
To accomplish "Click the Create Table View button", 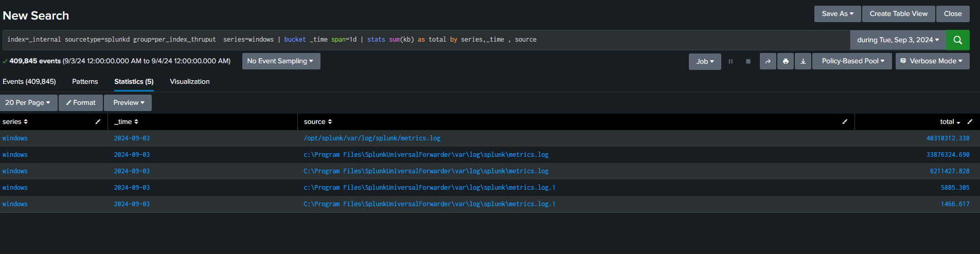I will tap(898, 14).
